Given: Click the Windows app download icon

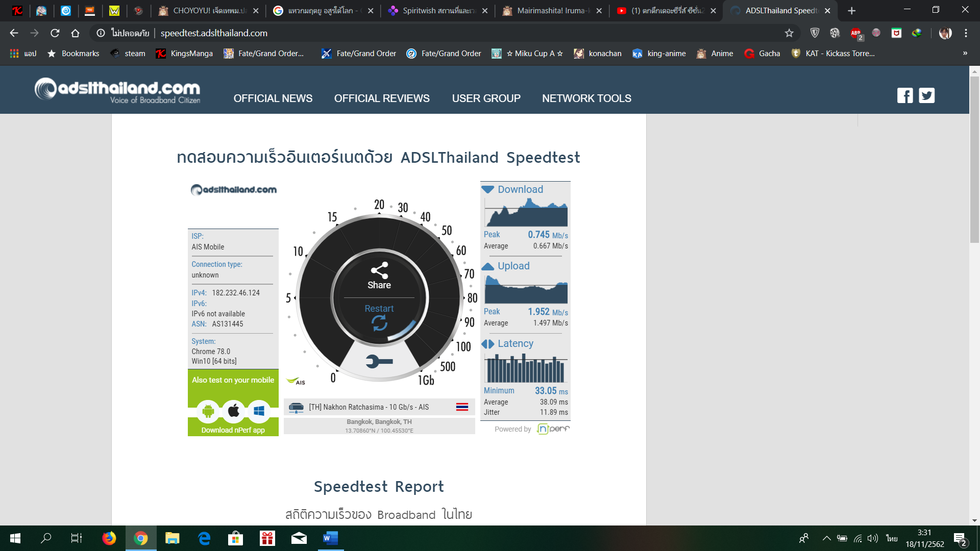Looking at the screenshot, I should coord(259,411).
